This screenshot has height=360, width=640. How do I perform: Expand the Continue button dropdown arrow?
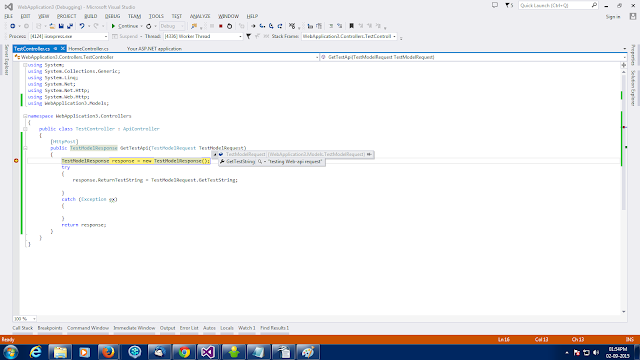[141, 26]
